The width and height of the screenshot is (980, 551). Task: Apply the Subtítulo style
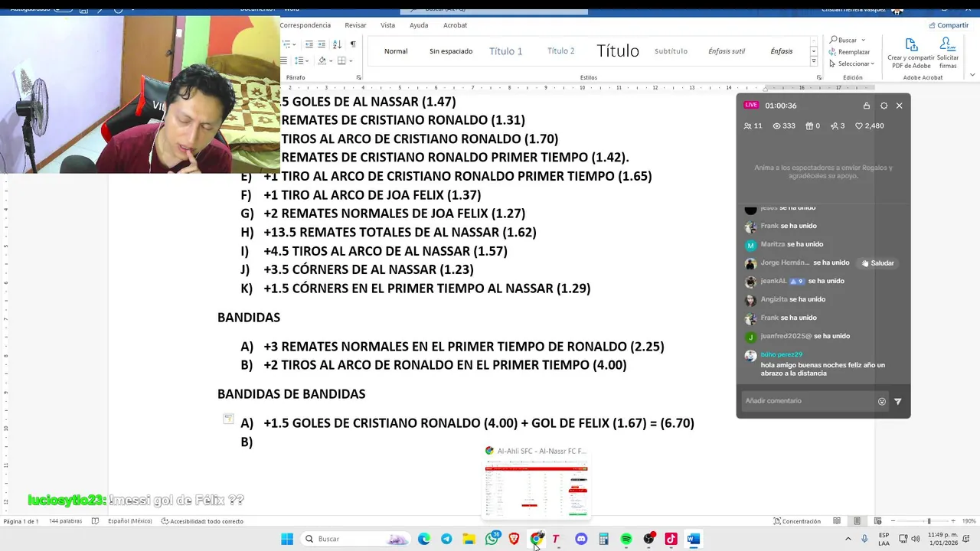pyautogui.click(x=671, y=51)
